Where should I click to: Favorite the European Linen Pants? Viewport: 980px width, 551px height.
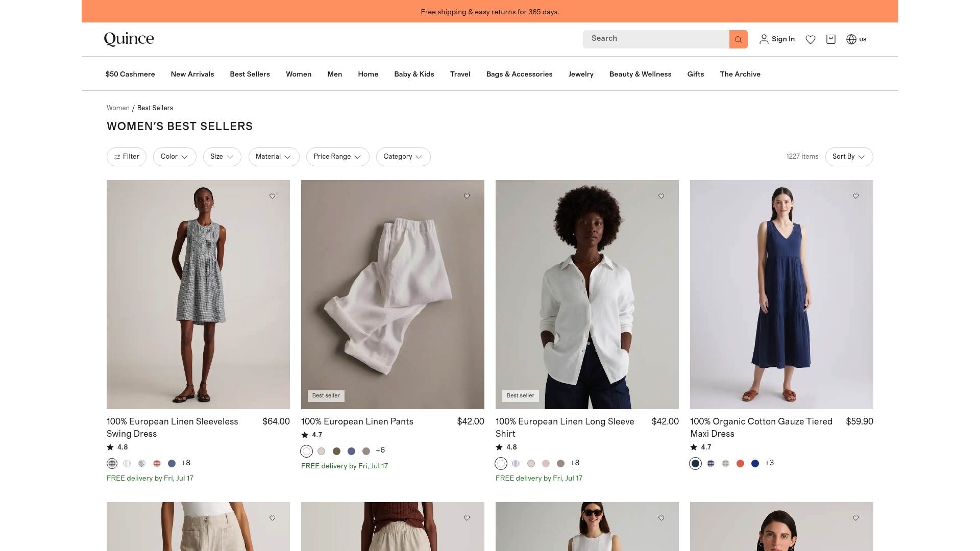(x=467, y=196)
